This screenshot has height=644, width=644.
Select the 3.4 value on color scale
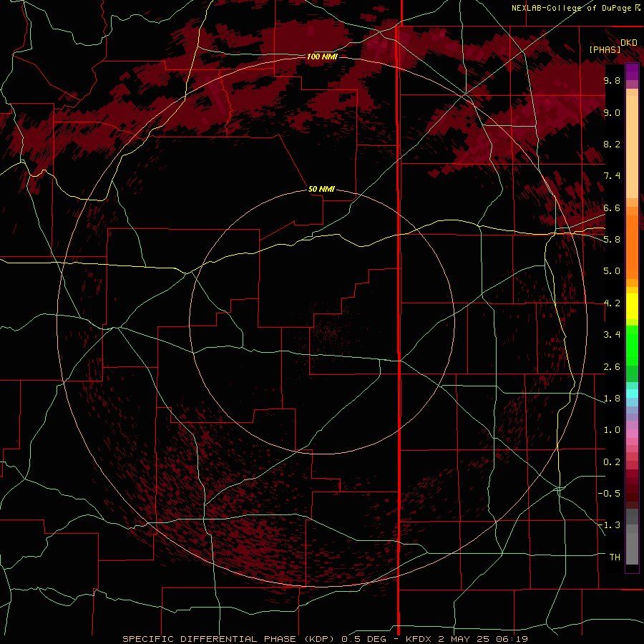(x=612, y=335)
